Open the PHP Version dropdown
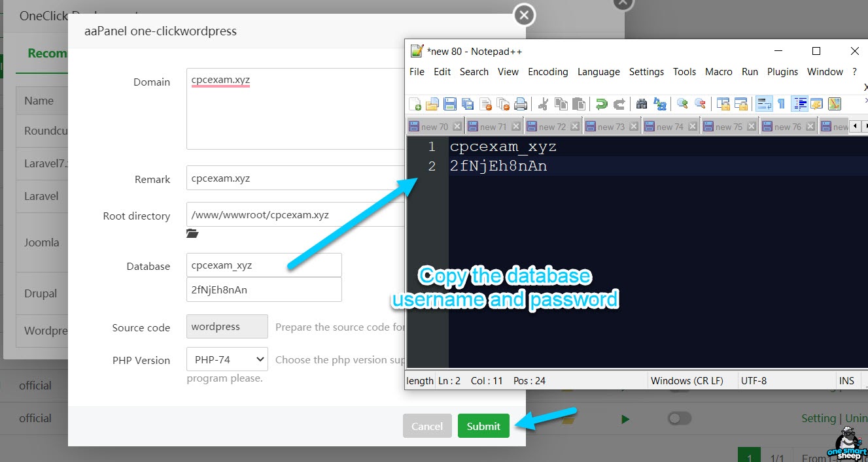868x462 pixels. [227, 359]
